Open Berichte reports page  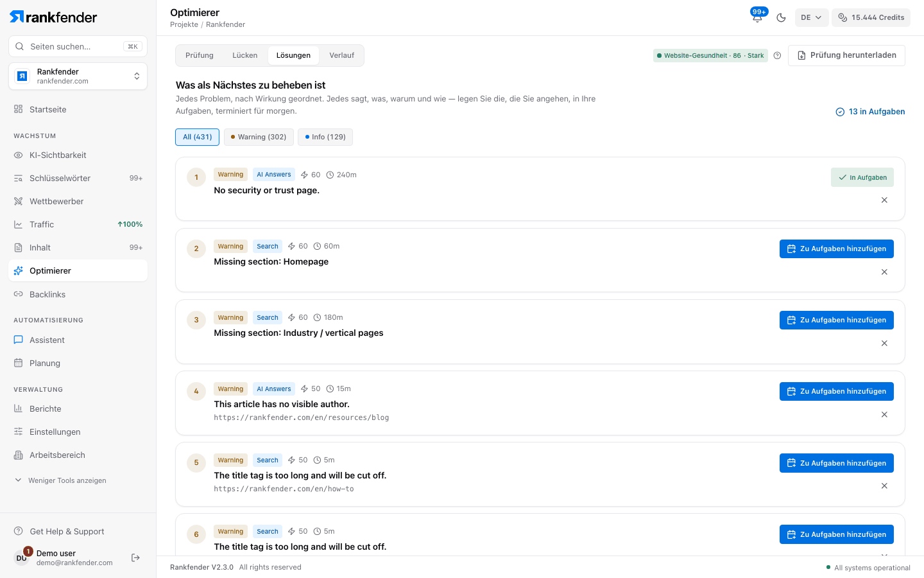pyautogui.click(x=78, y=408)
